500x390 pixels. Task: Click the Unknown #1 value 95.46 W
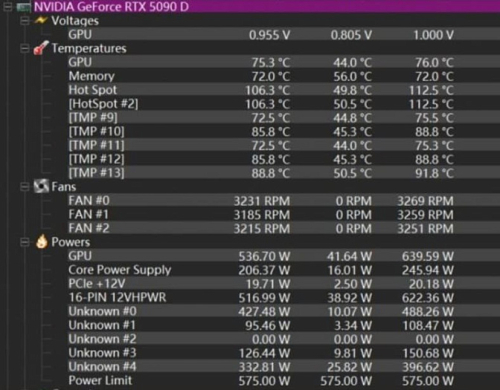click(x=268, y=326)
